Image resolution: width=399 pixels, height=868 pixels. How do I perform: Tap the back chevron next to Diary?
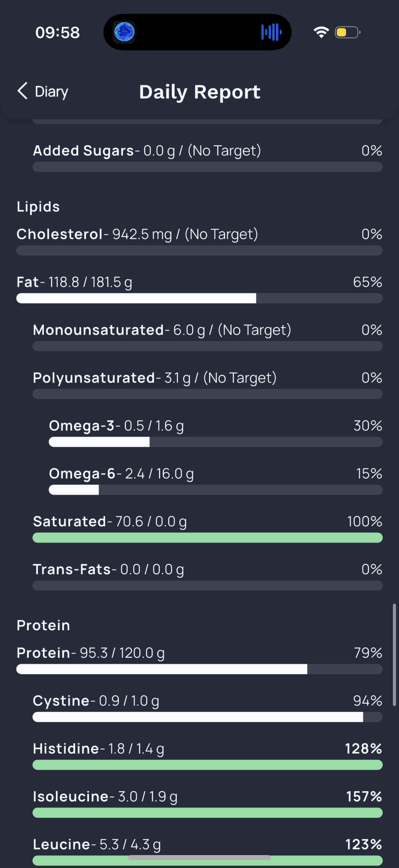coord(22,91)
